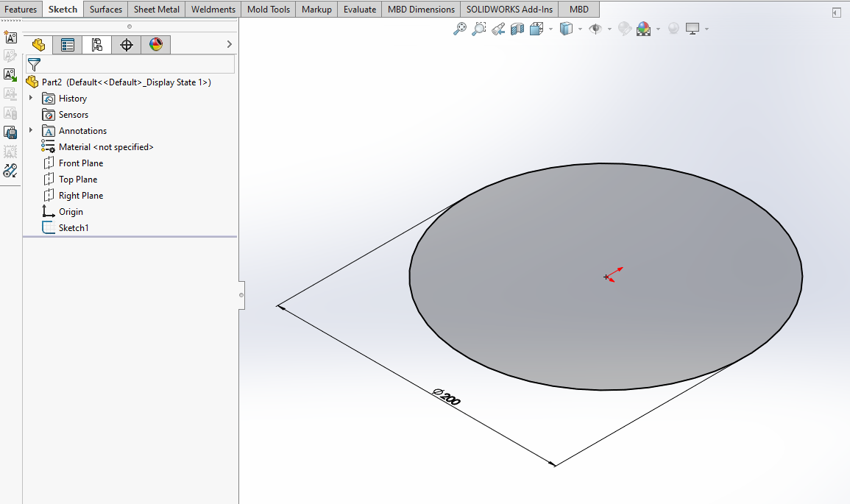Select Sketch1 in the feature tree
Image resolution: width=850 pixels, height=504 pixels.
[73, 228]
